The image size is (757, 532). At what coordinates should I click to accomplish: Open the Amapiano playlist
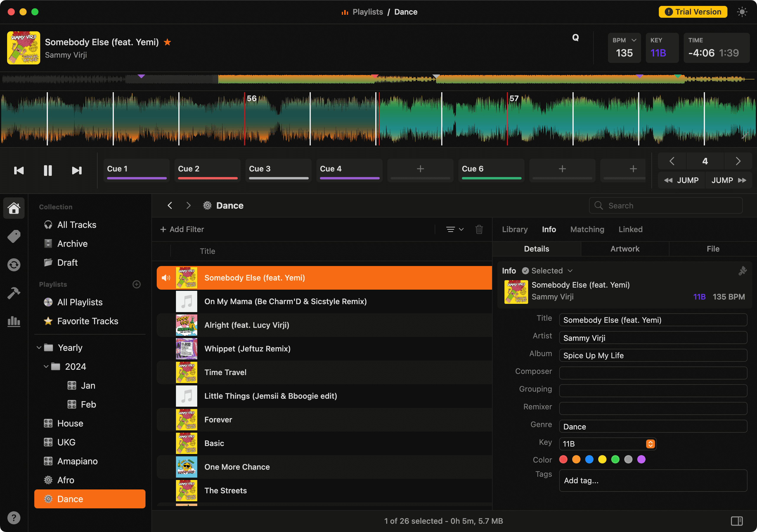tap(90, 461)
